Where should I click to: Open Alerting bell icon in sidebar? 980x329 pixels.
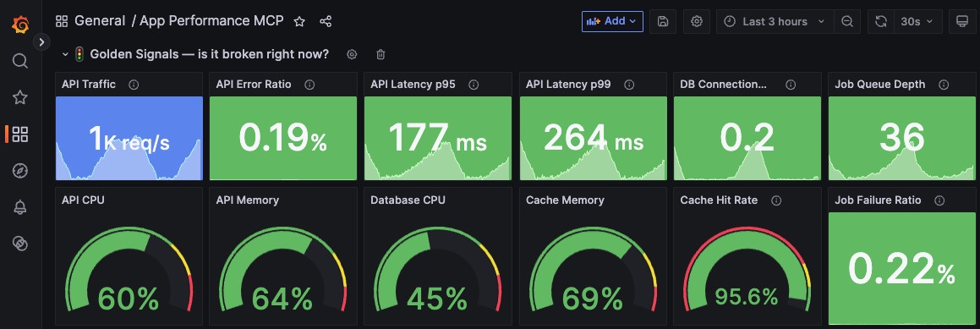tap(20, 207)
